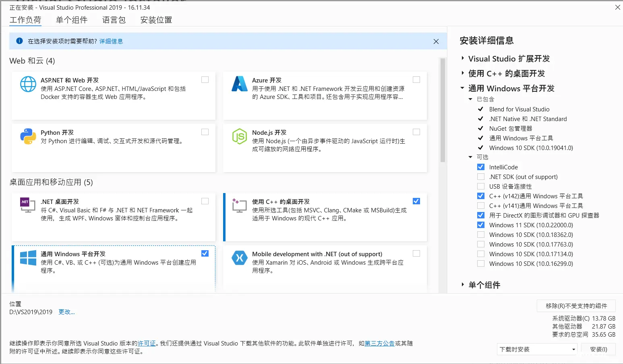The height and width of the screenshot is (364, 623).
Task: Open the 第三方公告 link
Action: [x=379, y=343]
